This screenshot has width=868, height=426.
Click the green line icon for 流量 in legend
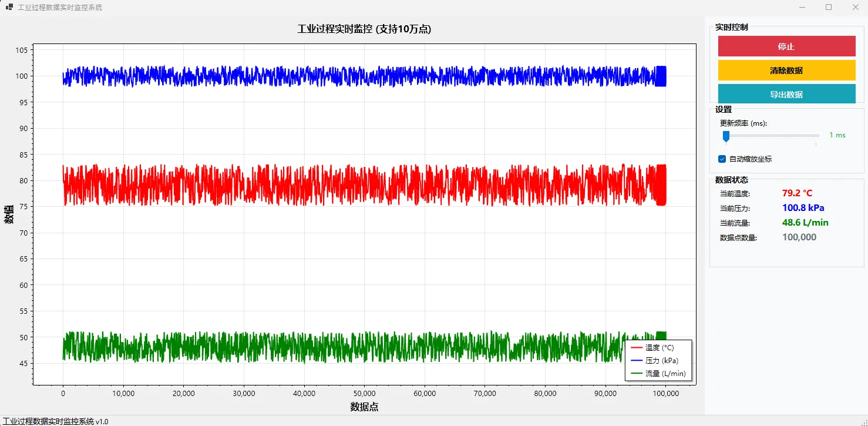636,374
